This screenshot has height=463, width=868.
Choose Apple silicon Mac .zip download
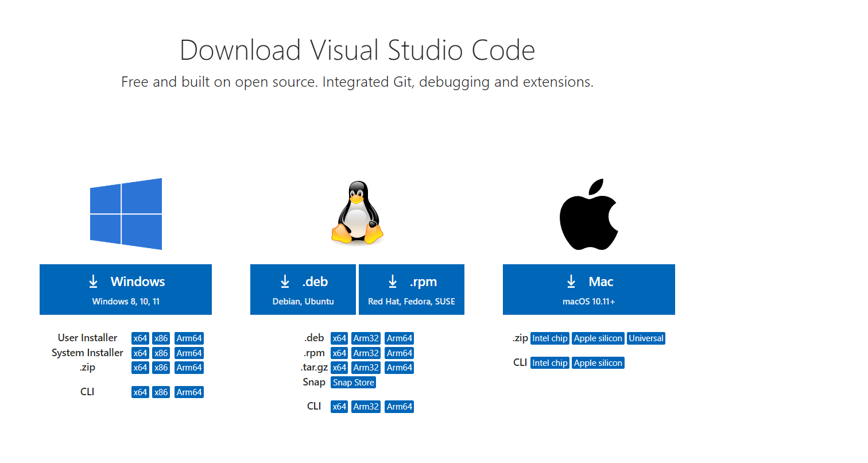598,338
